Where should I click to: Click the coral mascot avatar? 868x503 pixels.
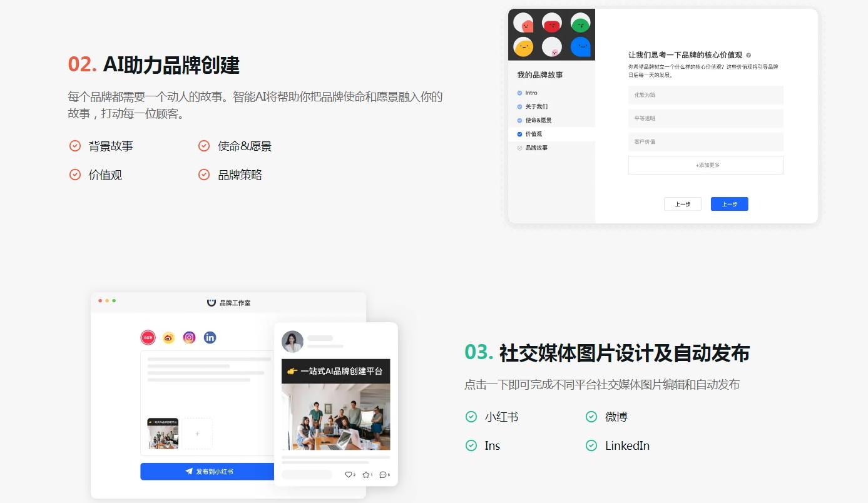point(523,23)
